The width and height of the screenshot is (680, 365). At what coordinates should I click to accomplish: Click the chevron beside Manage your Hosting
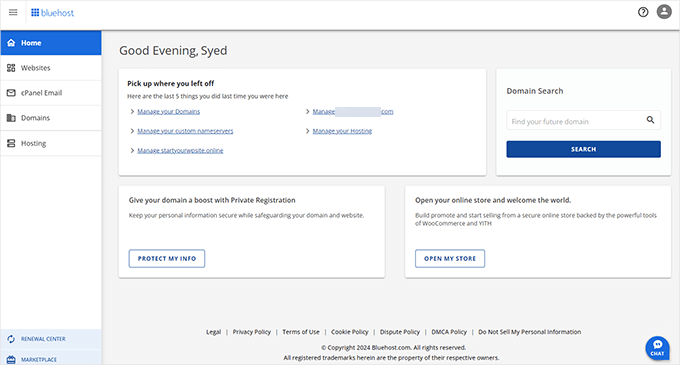(307, 131)
